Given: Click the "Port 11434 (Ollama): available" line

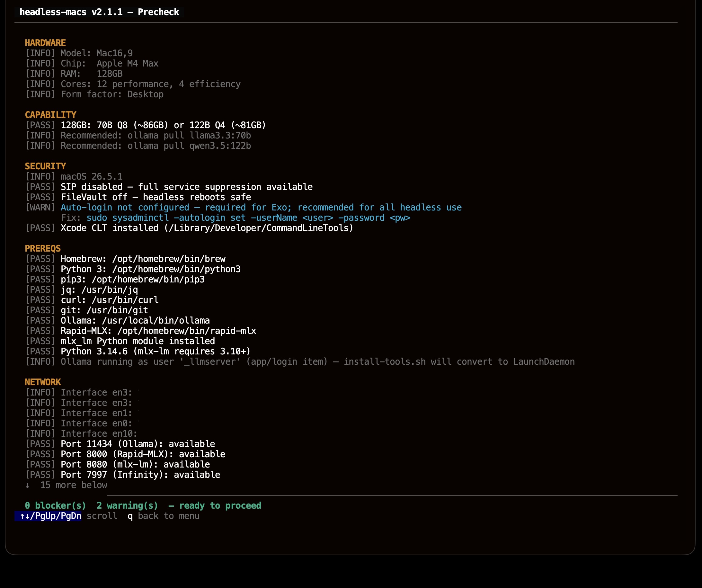Looking at the screenshot, I should pos(120,444).
